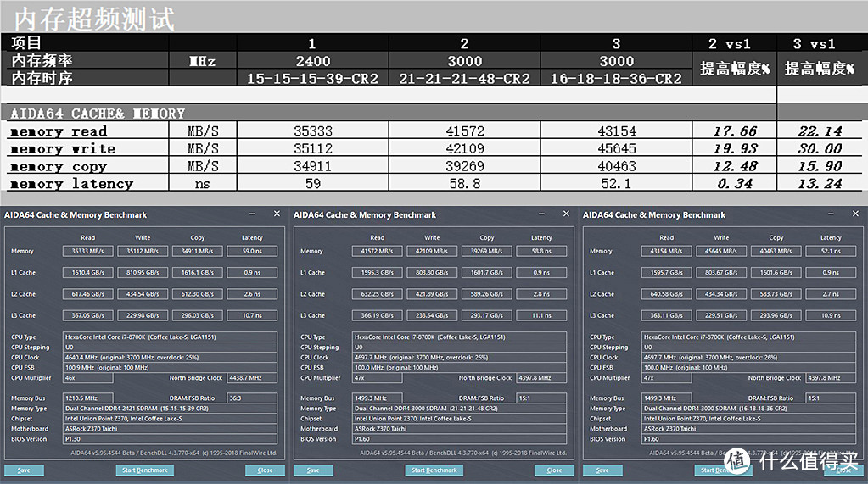Click Close button in the 21-21-21-48 CR2 window

[x=554, y=470]
